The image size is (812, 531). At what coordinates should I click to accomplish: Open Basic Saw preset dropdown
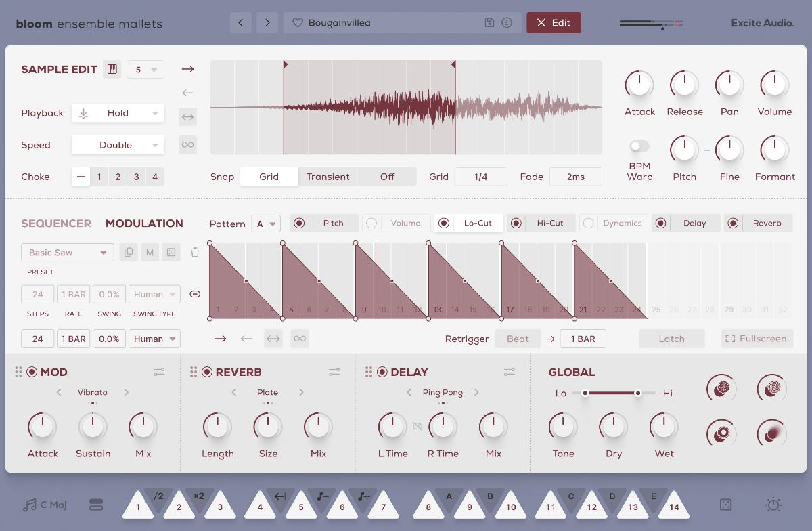[x=68, y=252]
